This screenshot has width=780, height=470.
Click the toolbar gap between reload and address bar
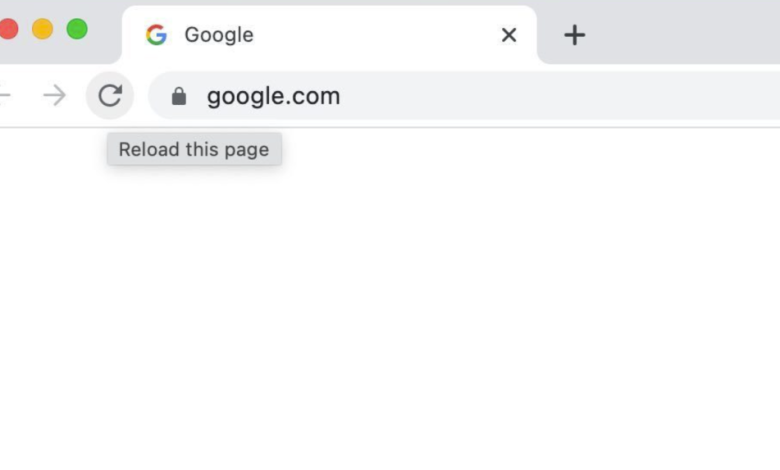tap(141, 96)
